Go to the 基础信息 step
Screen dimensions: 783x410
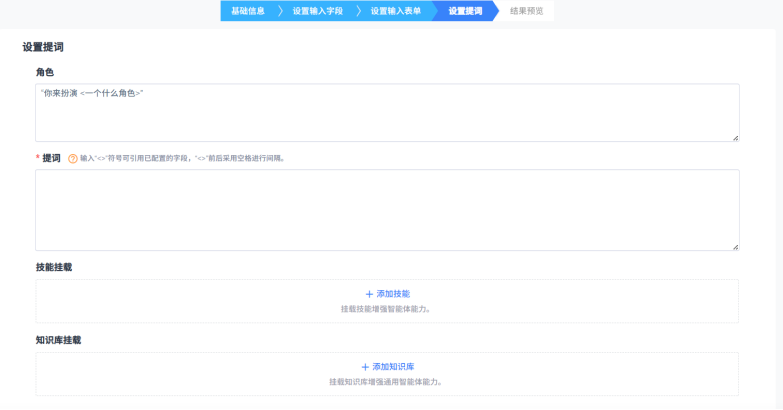248,11
